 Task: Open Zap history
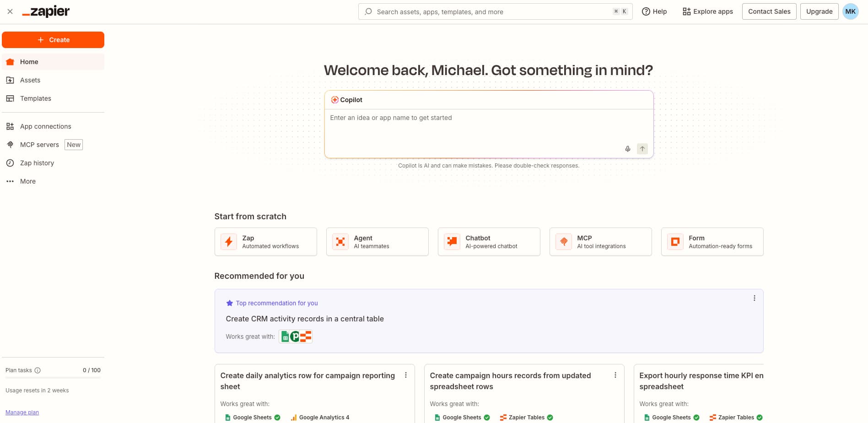click(x=53, y=163)
